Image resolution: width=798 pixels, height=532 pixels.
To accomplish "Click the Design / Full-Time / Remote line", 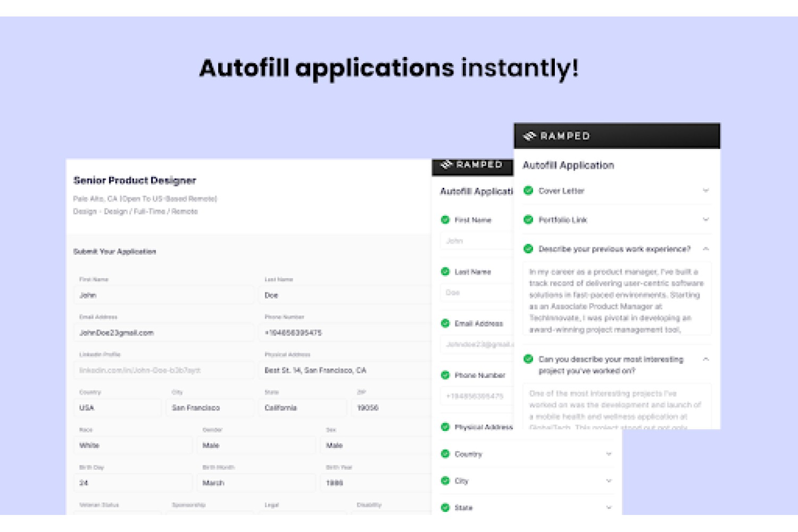I will 135,211.
